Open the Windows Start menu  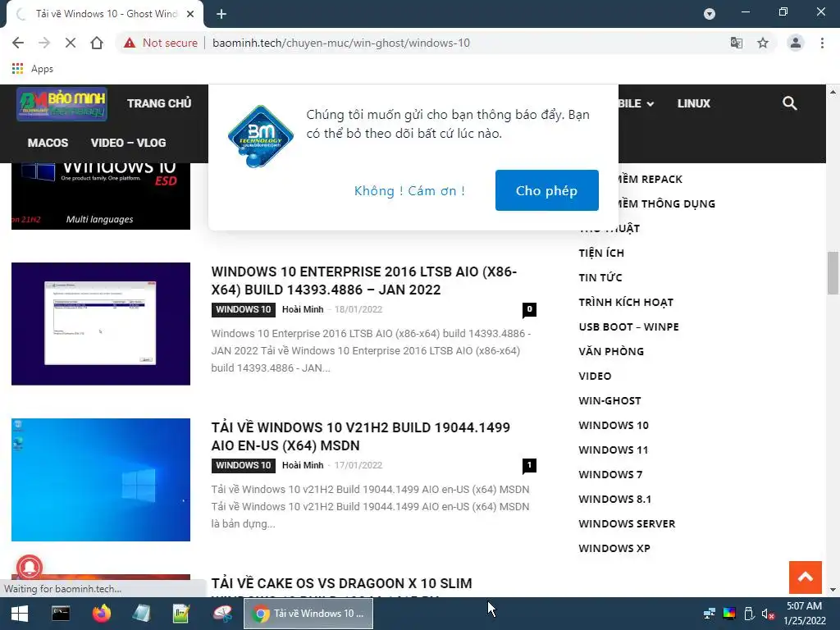(20, 614)
